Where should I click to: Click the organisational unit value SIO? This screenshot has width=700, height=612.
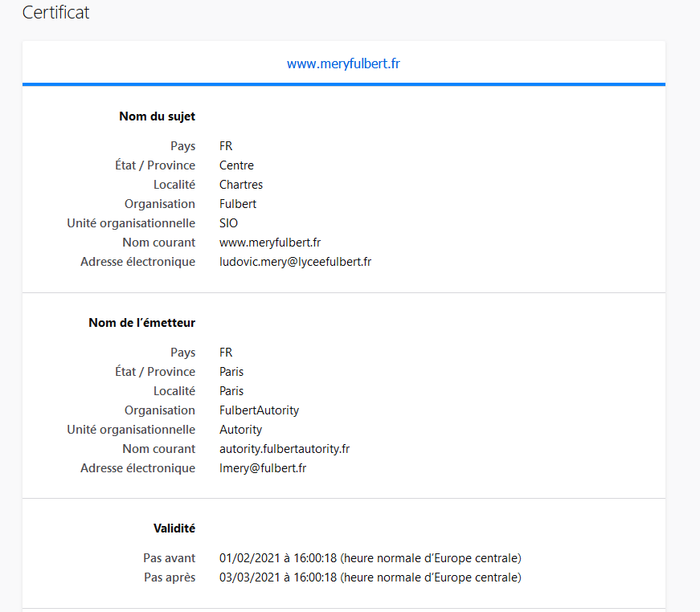click(x=228, y=223)
